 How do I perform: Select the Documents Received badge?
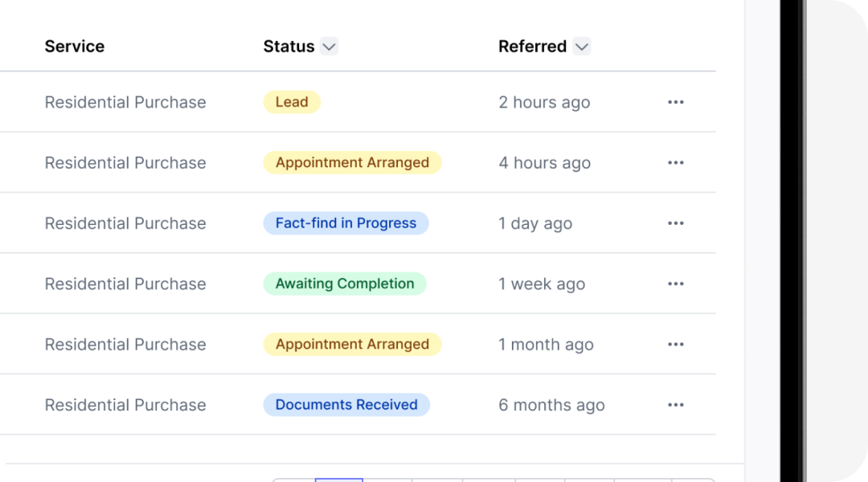(x=346, y=404)
